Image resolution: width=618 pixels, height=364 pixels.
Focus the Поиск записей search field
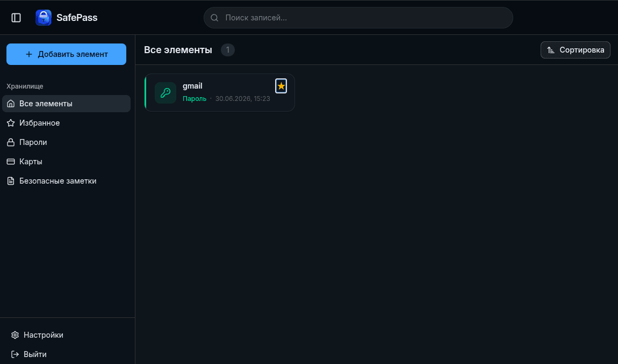coord(358,18)
